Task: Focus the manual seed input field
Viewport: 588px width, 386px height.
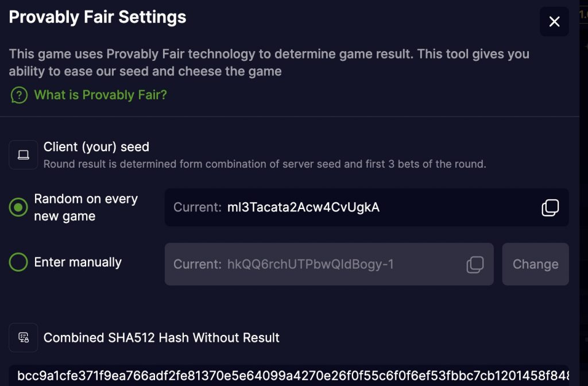Action: (x=329, y=264)
